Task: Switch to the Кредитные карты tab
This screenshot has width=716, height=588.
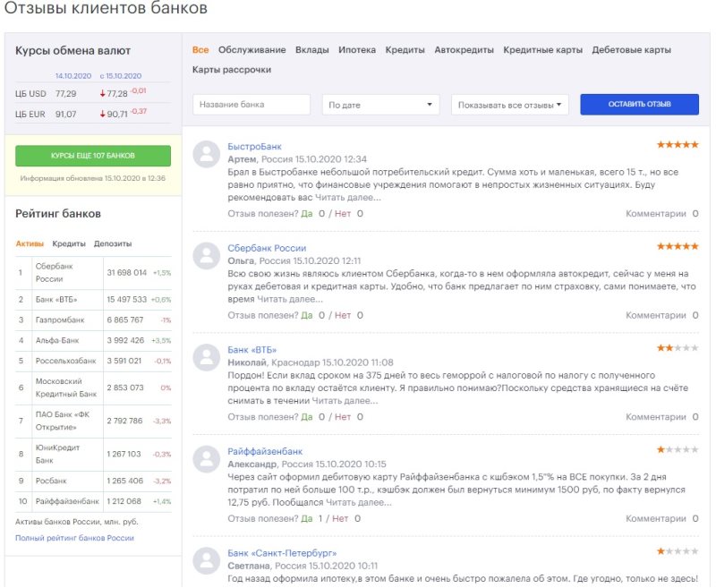Action: (x=543, y=50)
